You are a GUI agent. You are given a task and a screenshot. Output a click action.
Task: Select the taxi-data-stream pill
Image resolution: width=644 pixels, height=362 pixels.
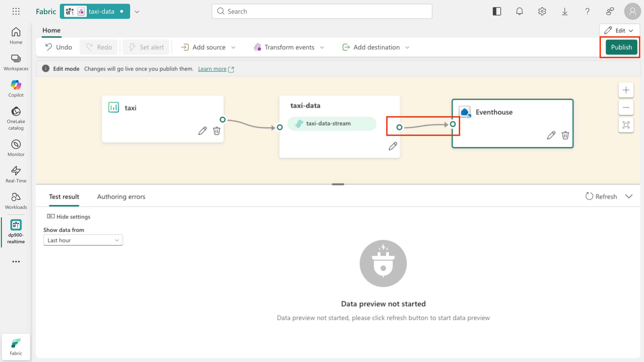tap(332, 123)
